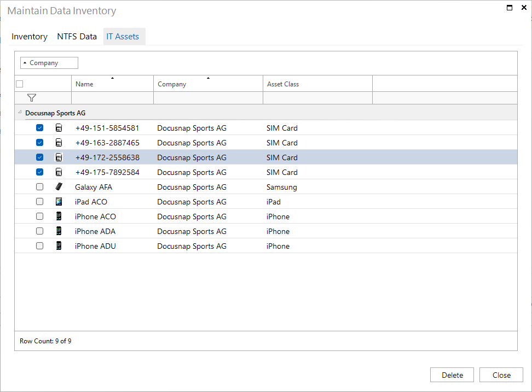Sort by the Name column header

point(112,84)
